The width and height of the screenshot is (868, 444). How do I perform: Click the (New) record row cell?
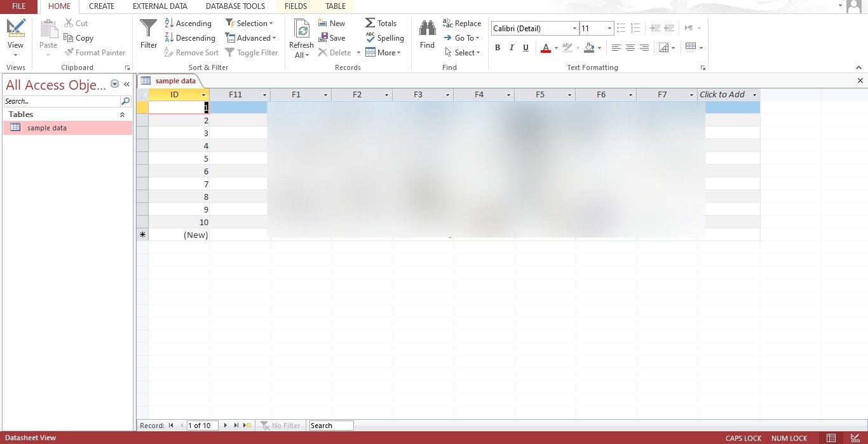click(179, 235)
